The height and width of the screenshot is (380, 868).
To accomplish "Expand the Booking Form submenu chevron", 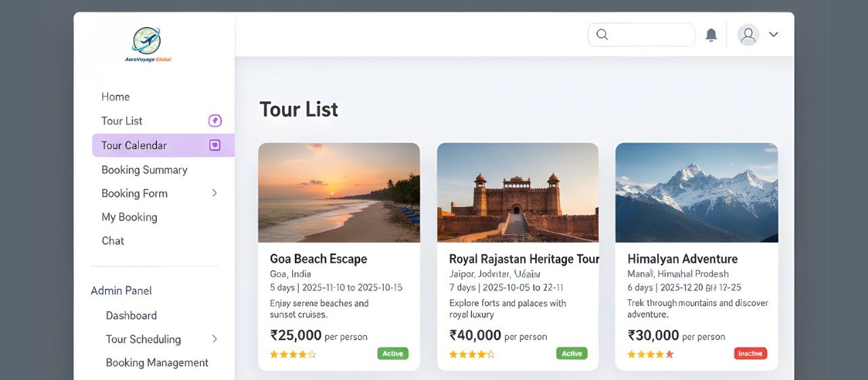I will coord(214,193).
